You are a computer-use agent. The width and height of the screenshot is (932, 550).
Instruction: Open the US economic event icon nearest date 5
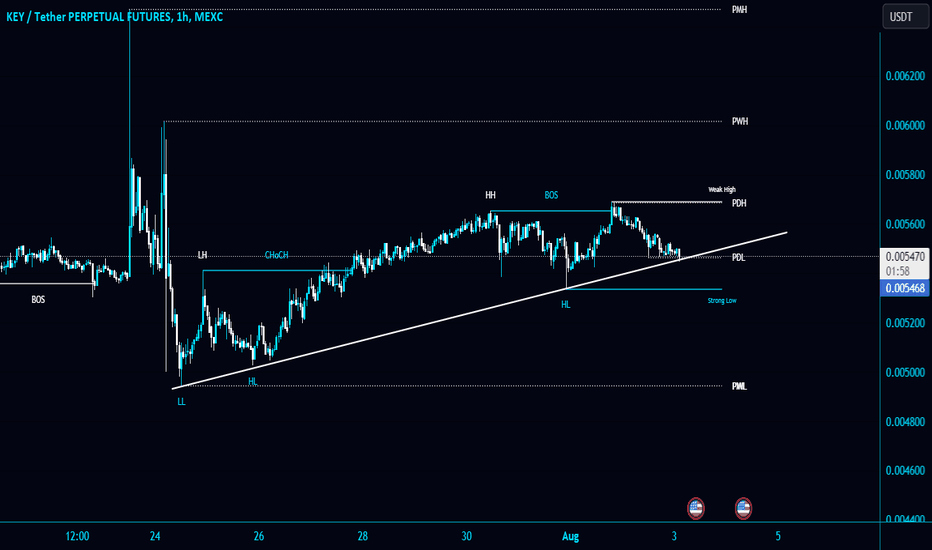click(743, 508)
